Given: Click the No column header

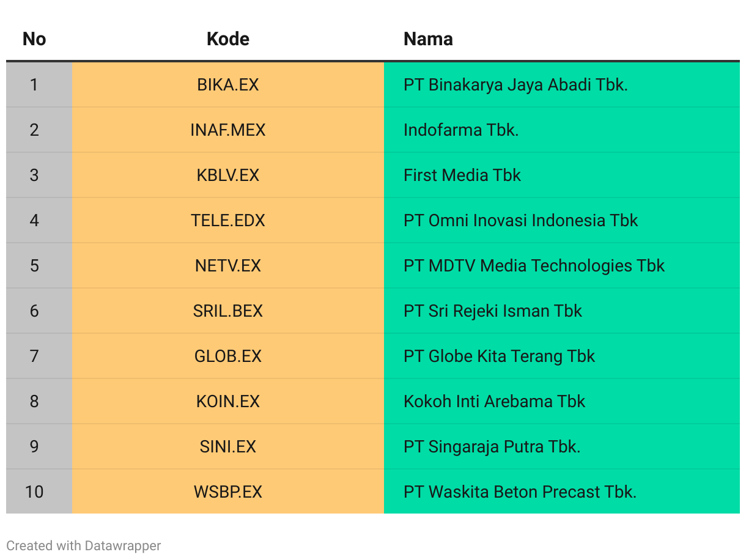Looking at the screenshot, I should pos(34,39).
